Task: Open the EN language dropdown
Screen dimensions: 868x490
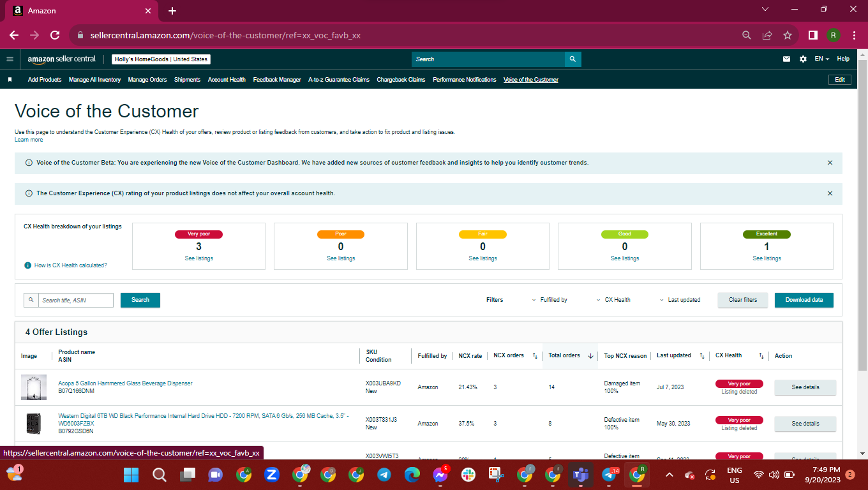Action: pos(822,59)
